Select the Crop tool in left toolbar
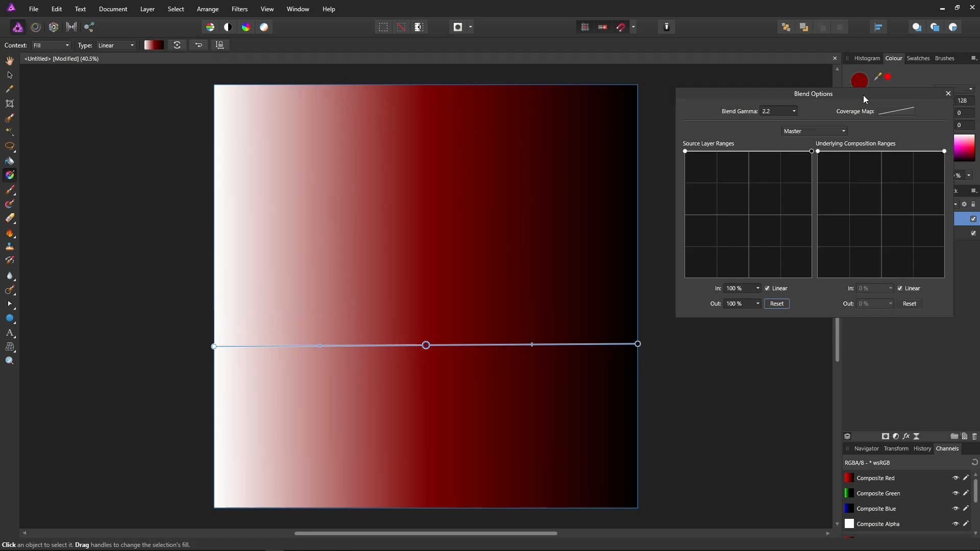Viewport: 980px width, 551px height. pos(10,104)
